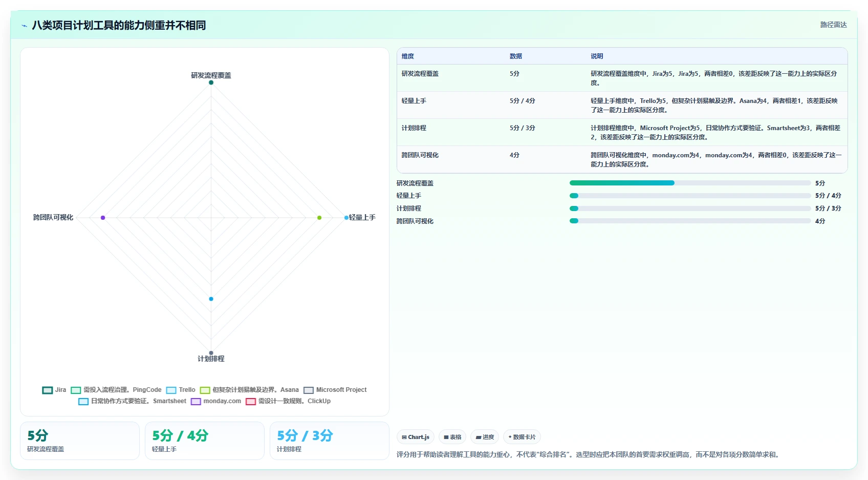868x480 pixels.
Task: Click the 轻量上手 progress bar
Action: [x=690, y=196]
